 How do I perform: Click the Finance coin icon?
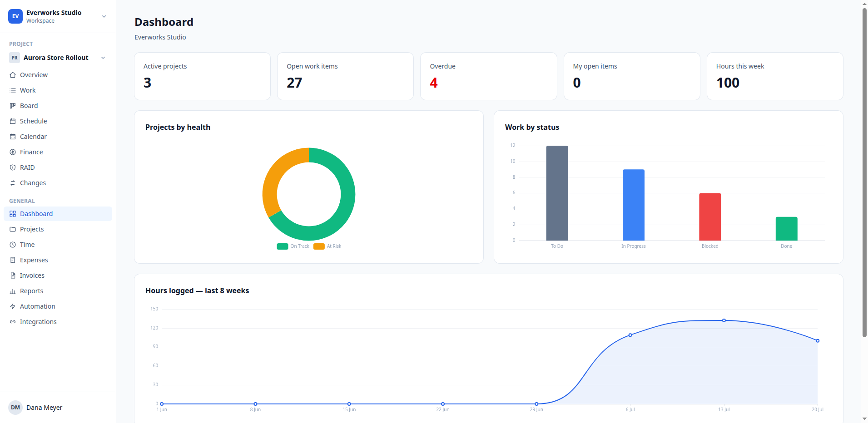[13, 152]
